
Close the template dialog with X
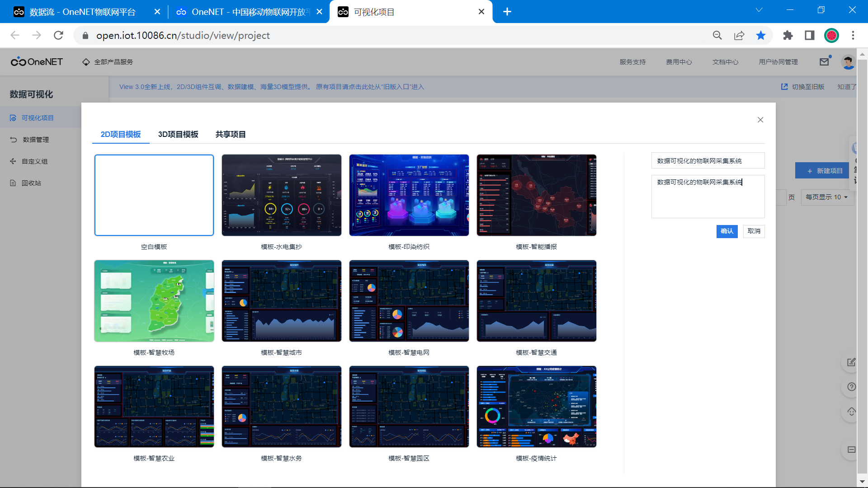click(760, 120)
